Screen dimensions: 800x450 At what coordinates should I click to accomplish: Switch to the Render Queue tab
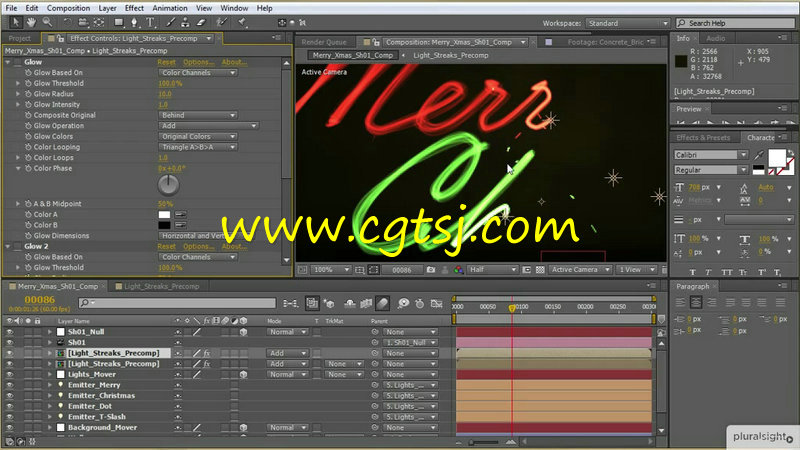(323, 42)
